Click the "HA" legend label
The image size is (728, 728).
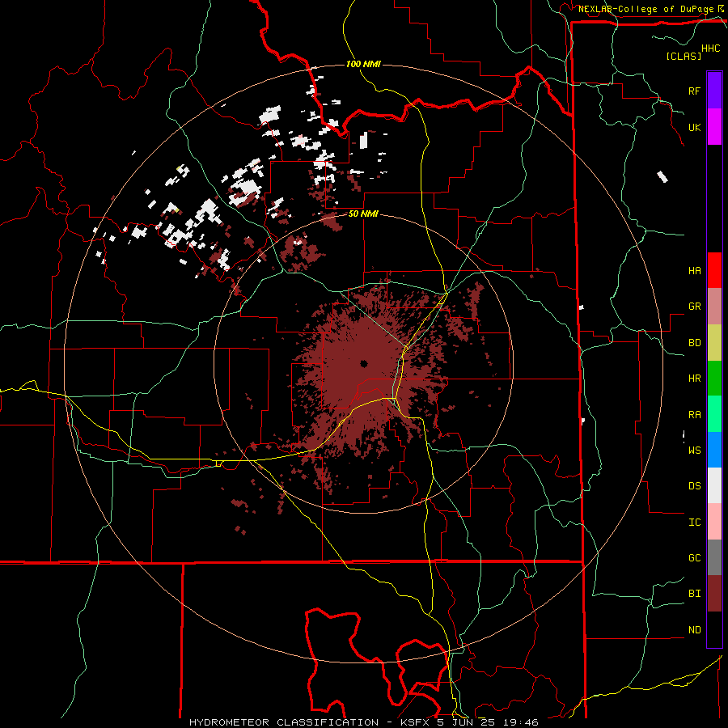click(694, 271)
